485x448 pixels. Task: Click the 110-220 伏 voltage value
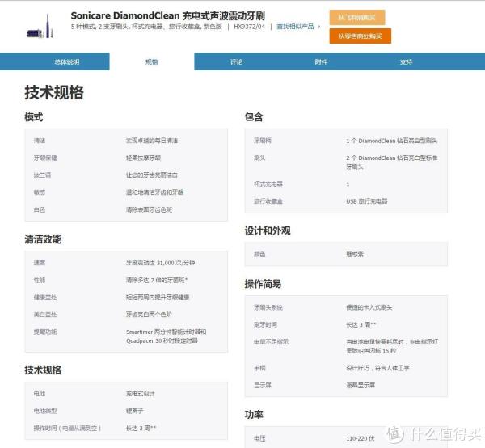coord(362,437)
